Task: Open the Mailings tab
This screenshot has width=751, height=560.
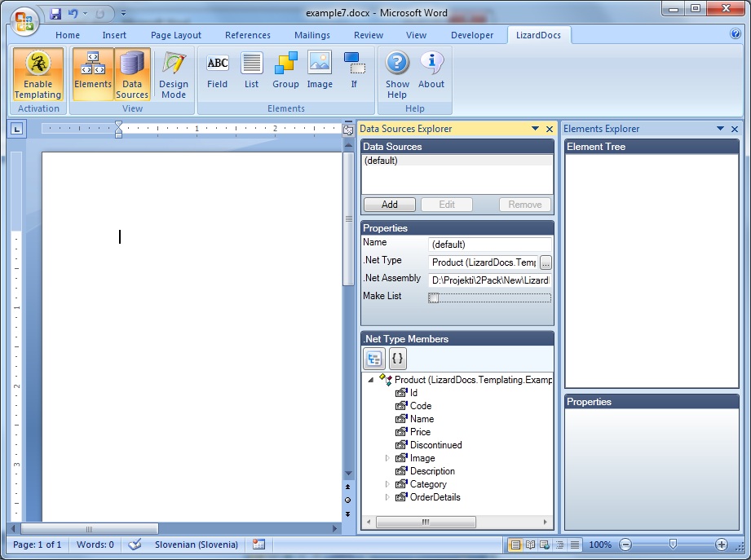Action: 312,35
